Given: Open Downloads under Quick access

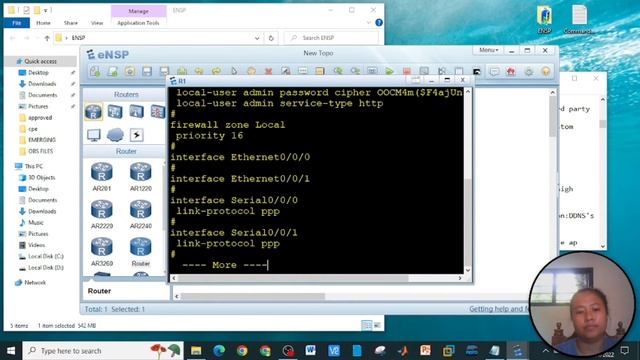Looking at the screenshot, I should [42, 84].
